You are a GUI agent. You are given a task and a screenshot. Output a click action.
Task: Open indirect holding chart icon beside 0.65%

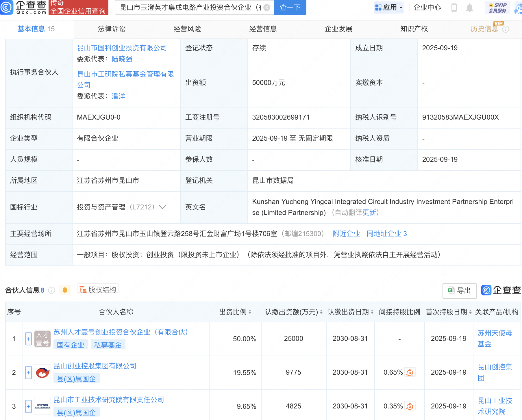tap(410, 373)
